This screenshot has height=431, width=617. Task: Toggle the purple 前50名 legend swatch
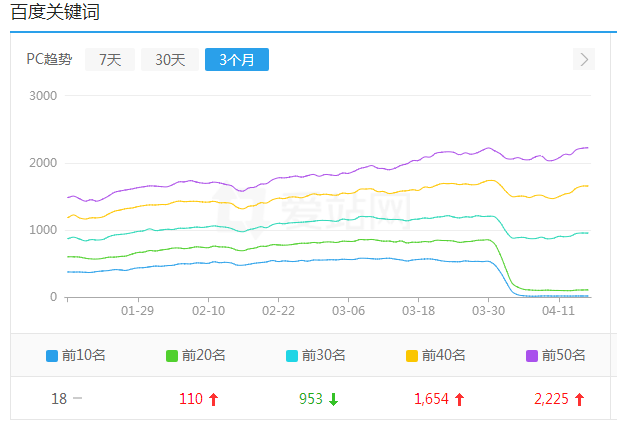point(532,355)
